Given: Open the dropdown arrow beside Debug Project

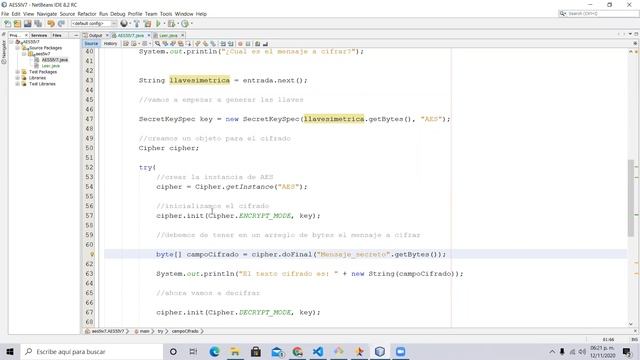Looking at the screenshot, I should tap(178, 24).
